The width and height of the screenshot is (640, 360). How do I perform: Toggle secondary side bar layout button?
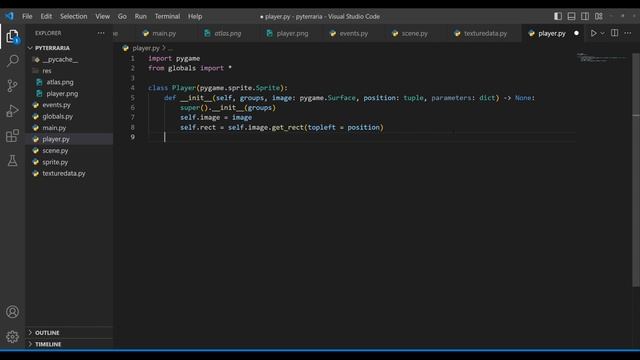click(585, 16)
